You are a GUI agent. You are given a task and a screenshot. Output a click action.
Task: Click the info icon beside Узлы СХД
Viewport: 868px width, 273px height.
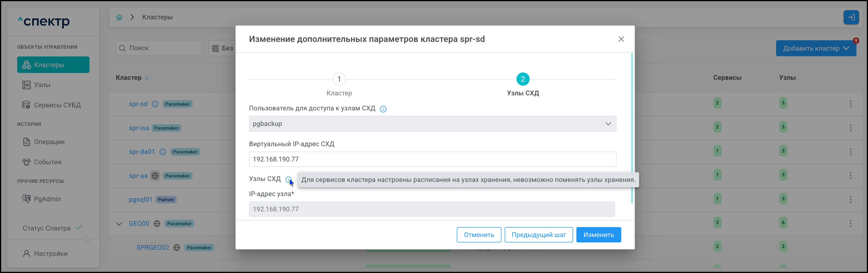point(289,180)
